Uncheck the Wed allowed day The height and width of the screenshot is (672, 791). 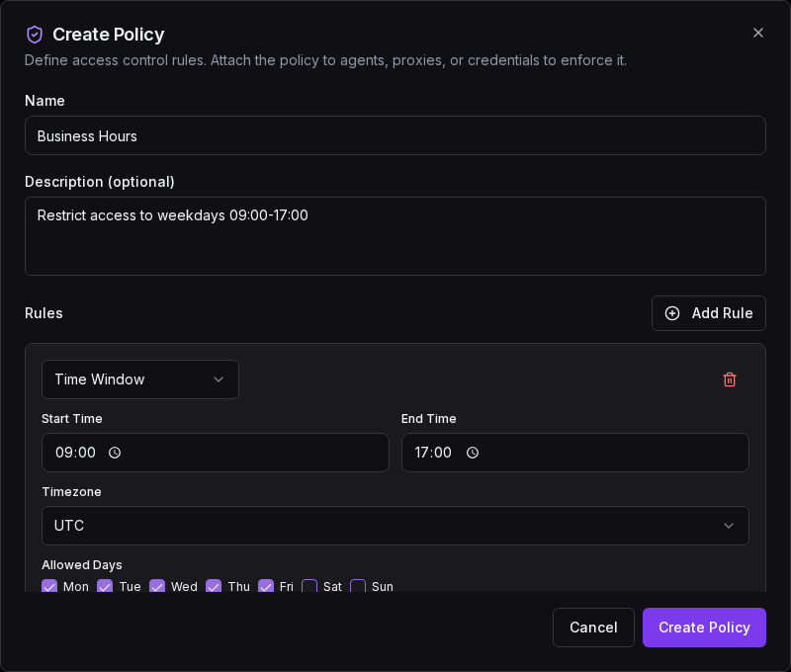click(157, 586)
